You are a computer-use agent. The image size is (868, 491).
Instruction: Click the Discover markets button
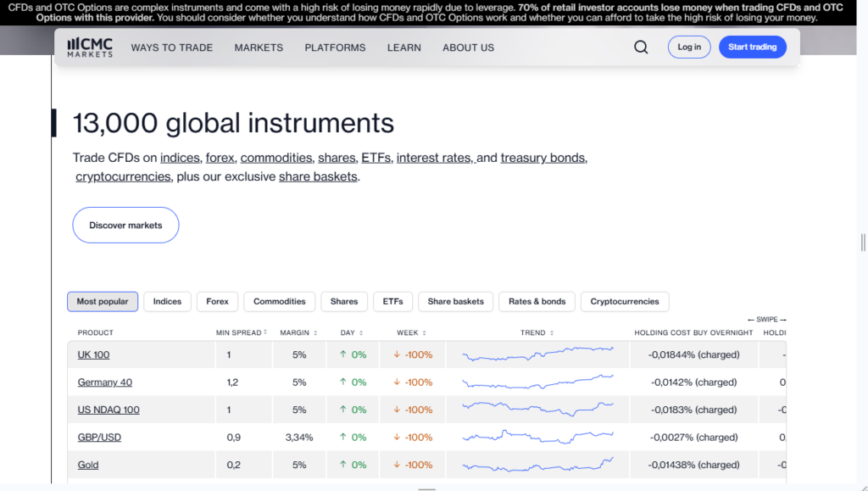(x=125, y=225)
